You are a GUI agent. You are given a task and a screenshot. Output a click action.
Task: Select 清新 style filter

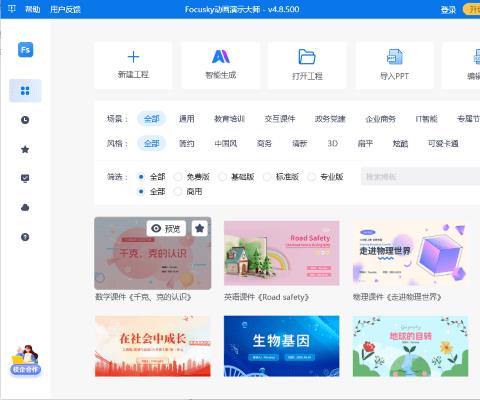pyautogui.click(x=299, y=144)
